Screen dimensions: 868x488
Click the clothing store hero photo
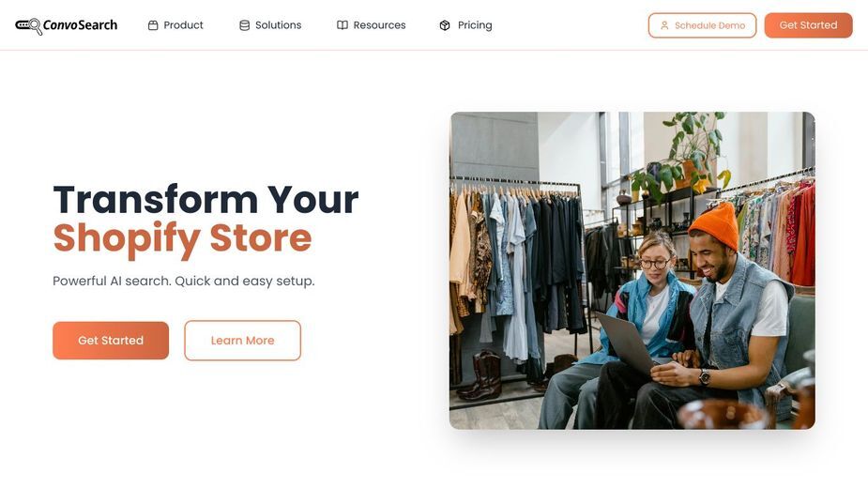pos(632,270)
